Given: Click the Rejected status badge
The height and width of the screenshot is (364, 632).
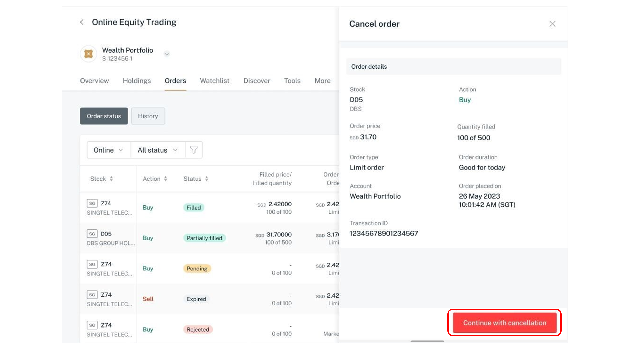Looking at the screenshot, I should click(198, 329).
